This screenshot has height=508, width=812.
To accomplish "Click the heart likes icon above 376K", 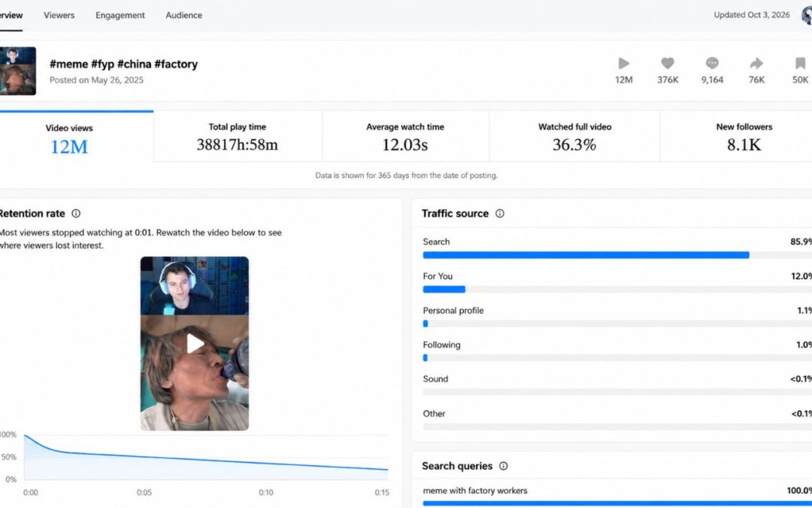I will tap(668, 63).
